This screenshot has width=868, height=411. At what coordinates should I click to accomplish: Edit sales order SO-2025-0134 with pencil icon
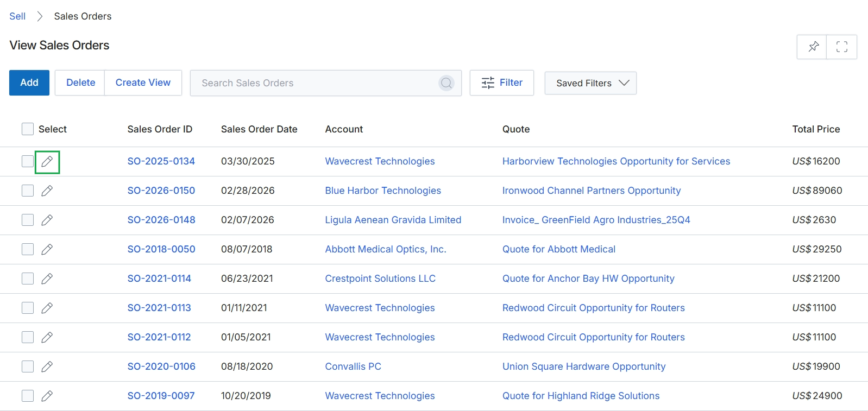pos(47,162)
